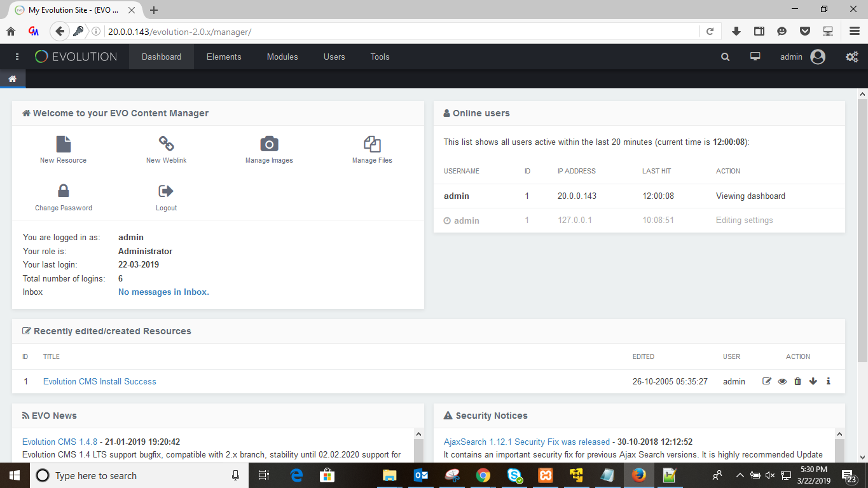Open Manage Files via the copy icon
868x488 pixels.
click(372, 144)
